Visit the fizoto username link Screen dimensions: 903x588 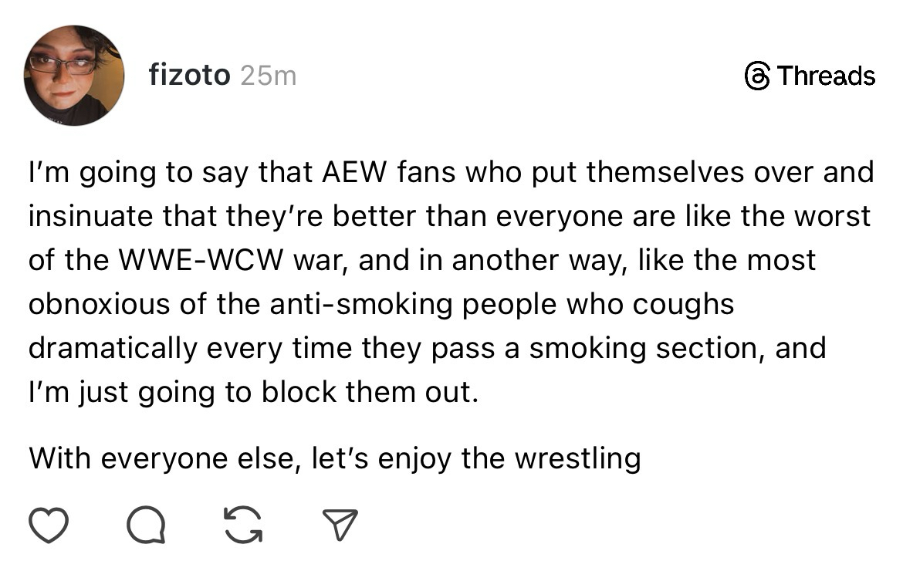coord(189,76)
